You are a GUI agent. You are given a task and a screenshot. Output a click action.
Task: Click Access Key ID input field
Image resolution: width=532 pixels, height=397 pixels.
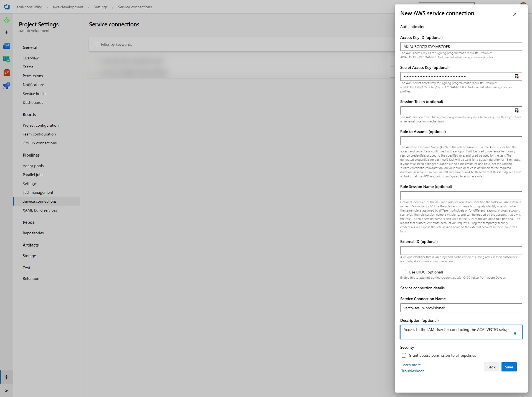461,47
